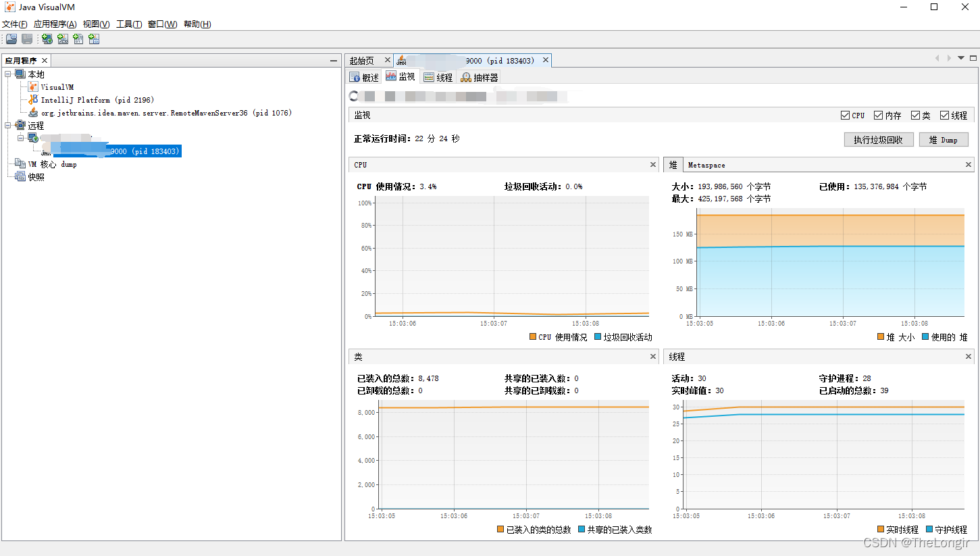
Task: Click the blue 守护线程 legend swatch
Action: pos(929,529)
